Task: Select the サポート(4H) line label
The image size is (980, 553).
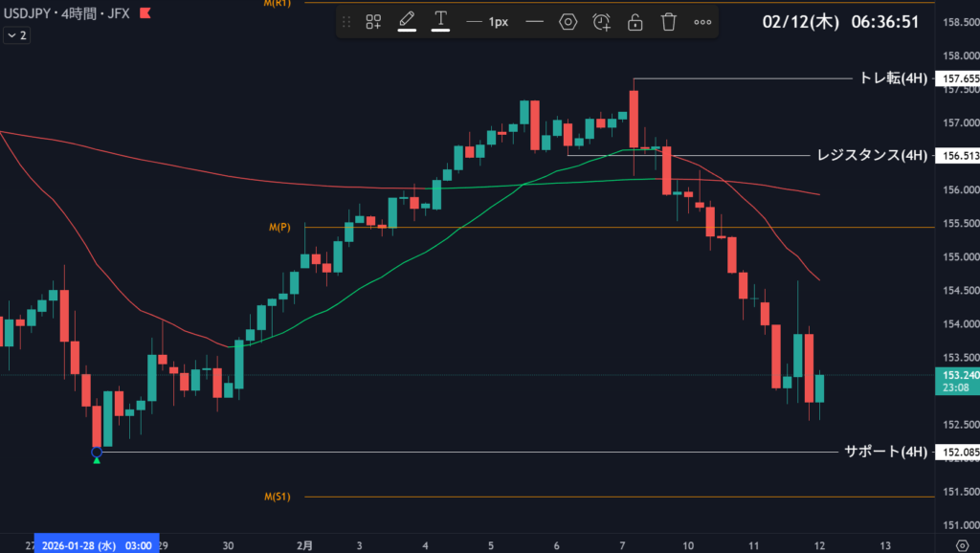Action: click(885, 452)
